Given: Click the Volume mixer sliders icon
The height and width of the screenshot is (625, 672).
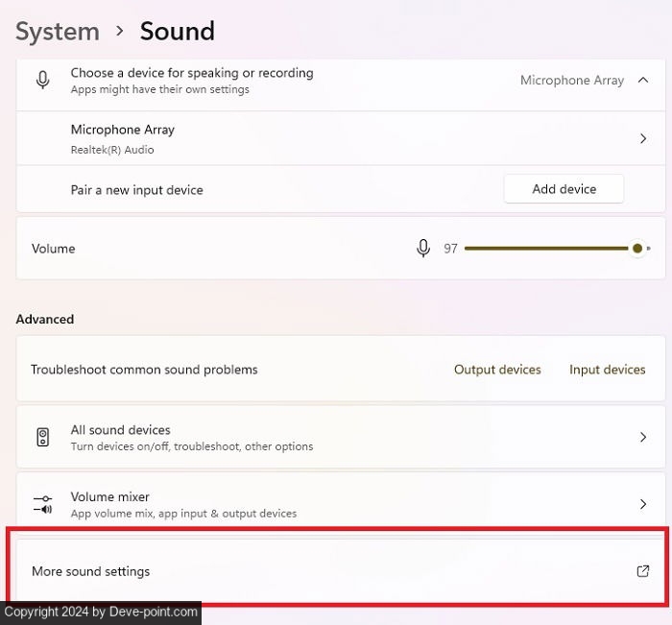Looking at the screenshot, I should 43,504.
